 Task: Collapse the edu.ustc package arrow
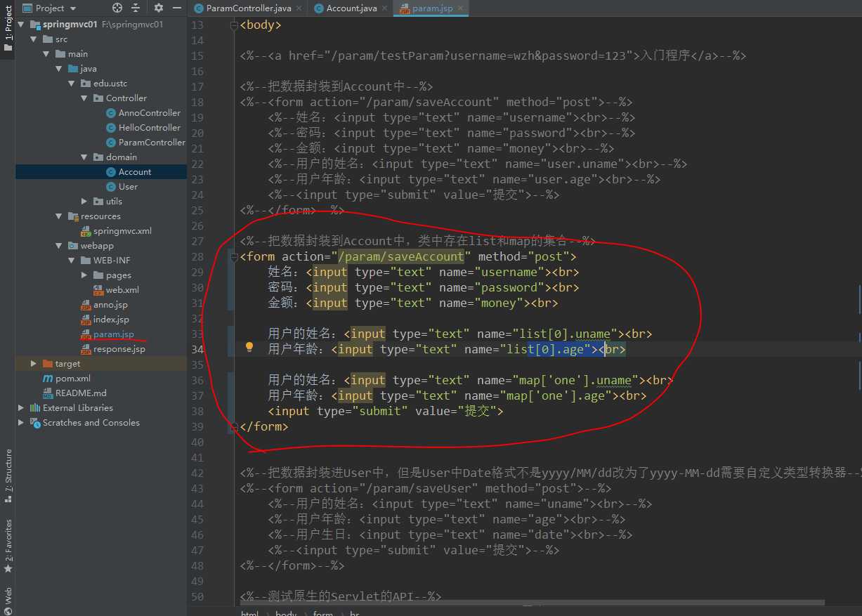coord(71,84)
